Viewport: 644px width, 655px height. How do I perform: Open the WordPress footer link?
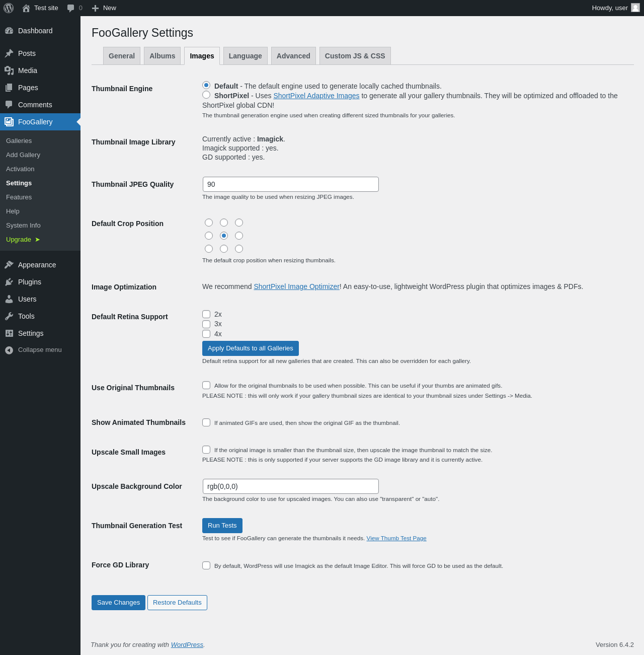(x=187, y=644)
